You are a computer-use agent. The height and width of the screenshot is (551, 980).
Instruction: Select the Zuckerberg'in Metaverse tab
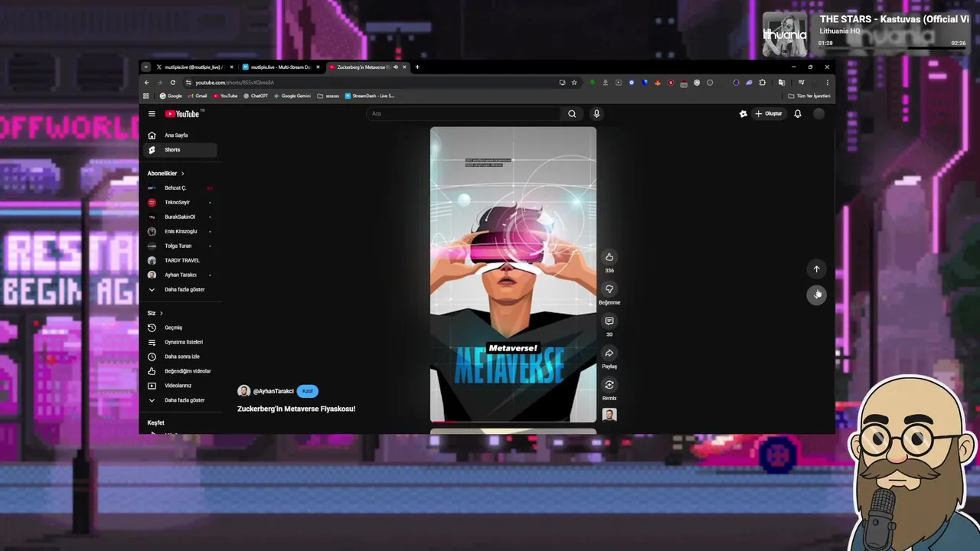(x=367, y=67)
